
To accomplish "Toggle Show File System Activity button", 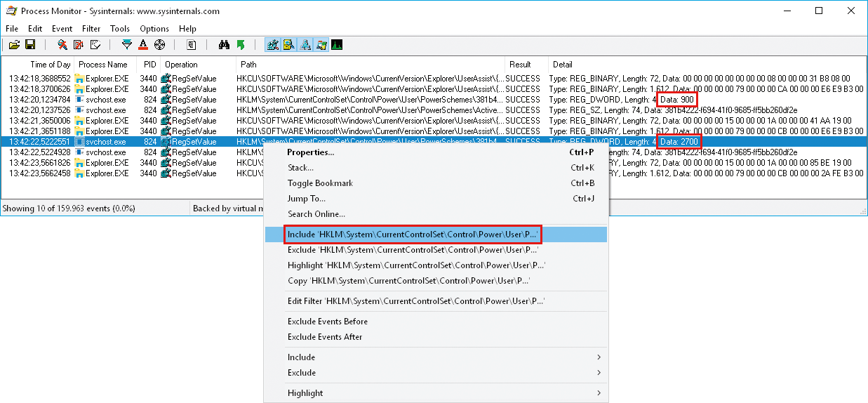I will click(x=288, y=45).
